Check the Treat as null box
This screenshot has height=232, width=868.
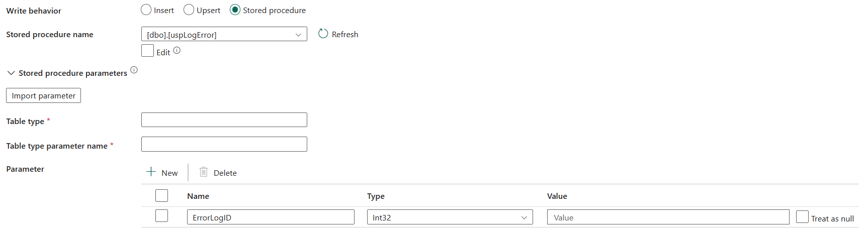(802, 217)
